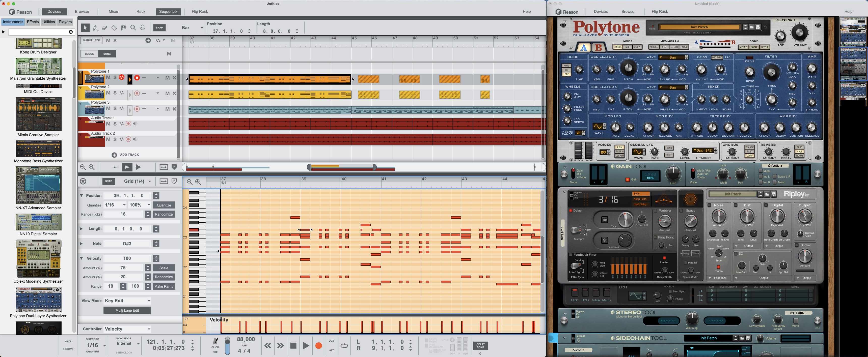
Task: Toggle the Loop button in transport
Action: (x=344, y=346)
